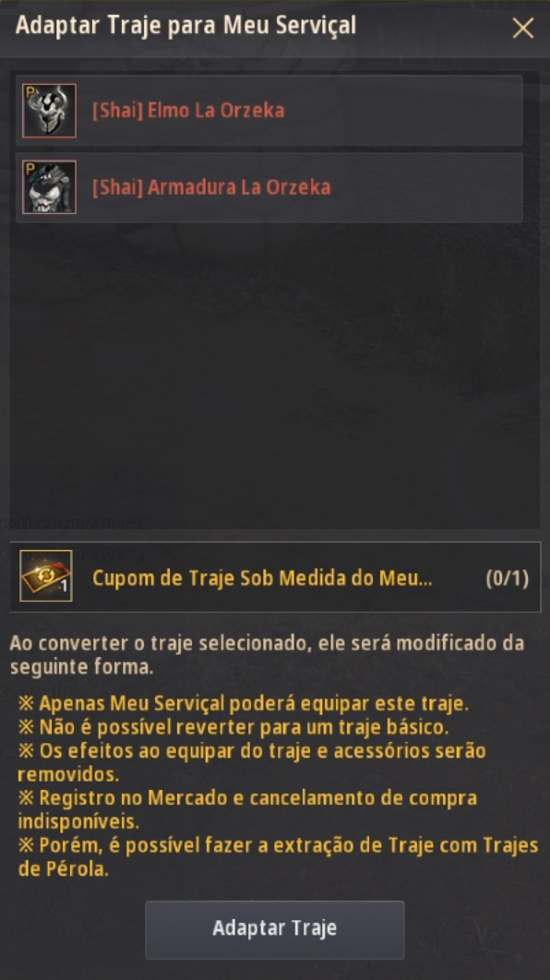Click the Pearl P badge on helmet icon
Image resolution: width=550 pixels, height=980 pixels.
click(x=30, y=92)
